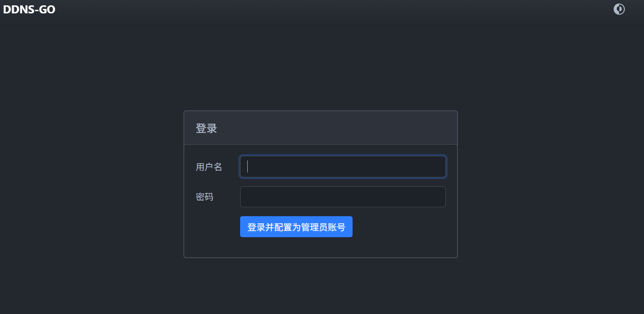Click the 登录 card heading
Screen dimensions: 644x314
pos(206,129)
